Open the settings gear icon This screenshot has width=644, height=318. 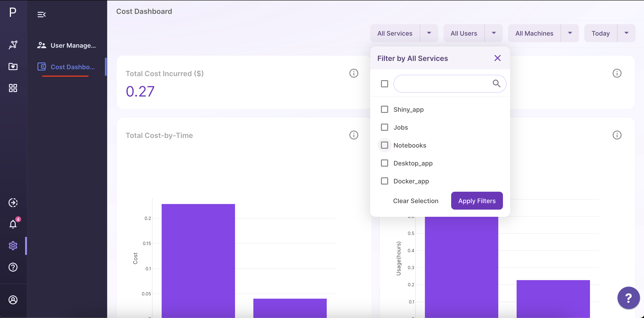(x=13, y=246)
